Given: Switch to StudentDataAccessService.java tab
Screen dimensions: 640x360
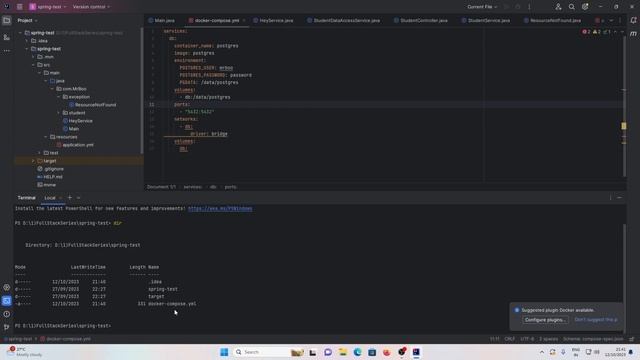Looking at the screenshot, I should click(344, 20).
